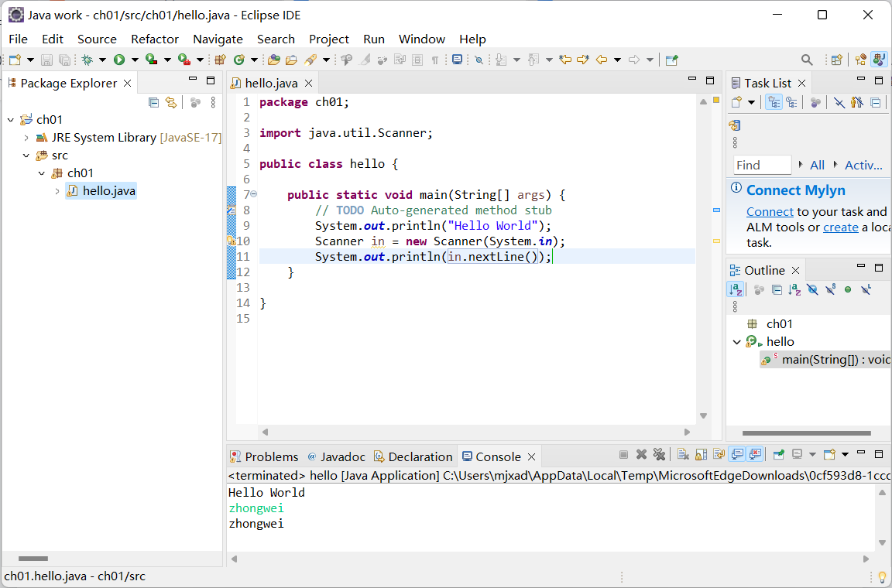Click the create link in Mylyn panel
Image resolution: width=892 pixels, height=588 pixels.
tap(841, 227)
